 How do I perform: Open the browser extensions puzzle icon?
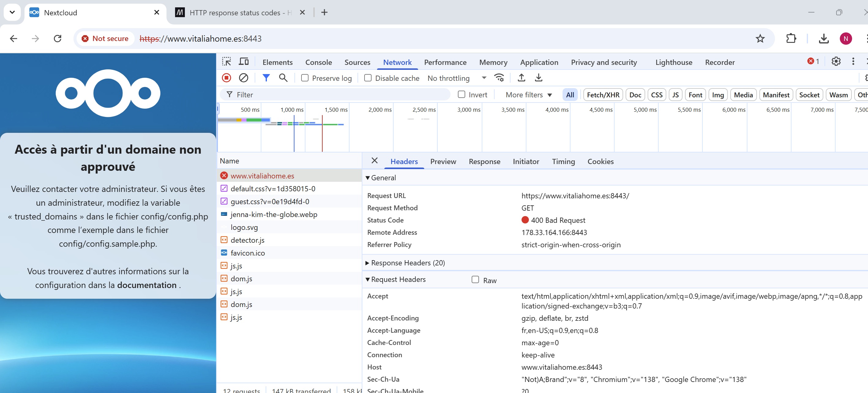tap(791, 39)
